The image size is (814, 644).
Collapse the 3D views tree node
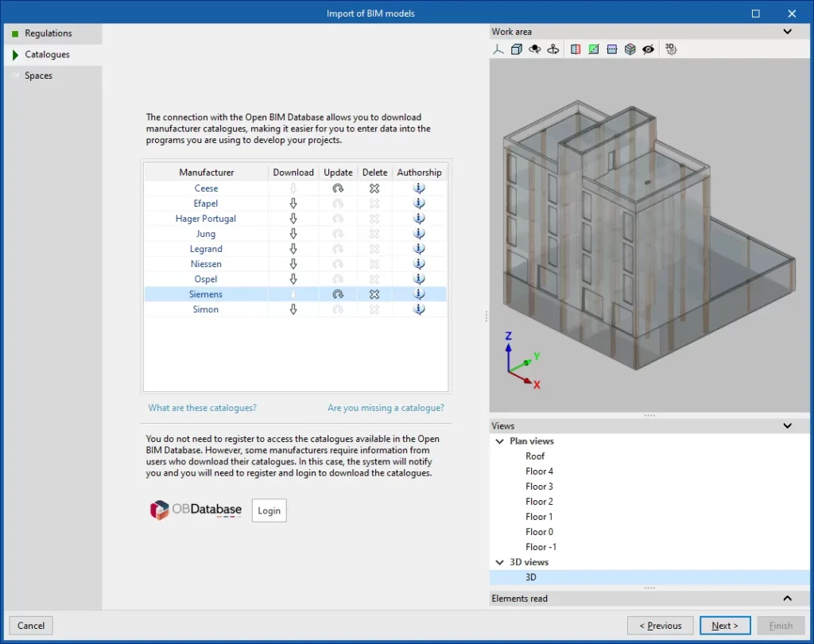(499, 562)
